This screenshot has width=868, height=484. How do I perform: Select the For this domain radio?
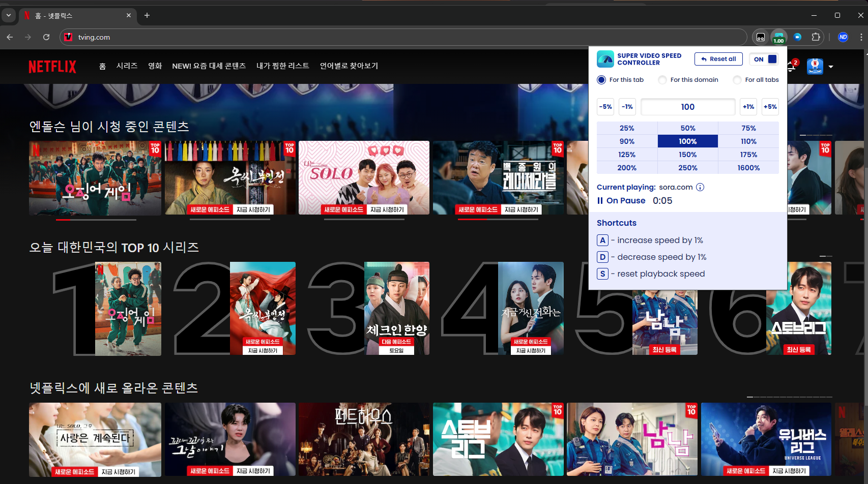pyautogui.click(x=662, y=80)
